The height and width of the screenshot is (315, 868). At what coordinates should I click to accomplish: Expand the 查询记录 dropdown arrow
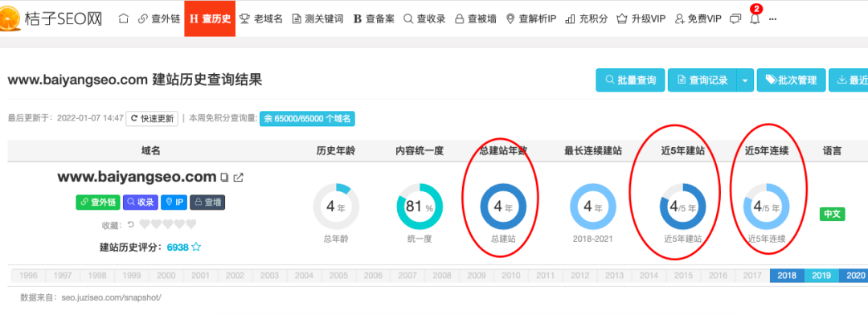[x=744, y=80]
